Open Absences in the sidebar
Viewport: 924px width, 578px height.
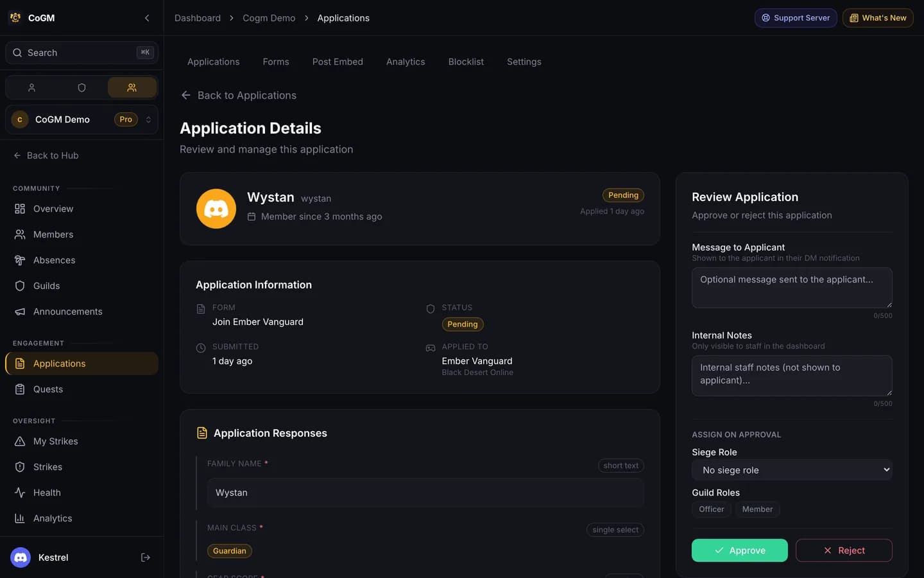[81, 260]
